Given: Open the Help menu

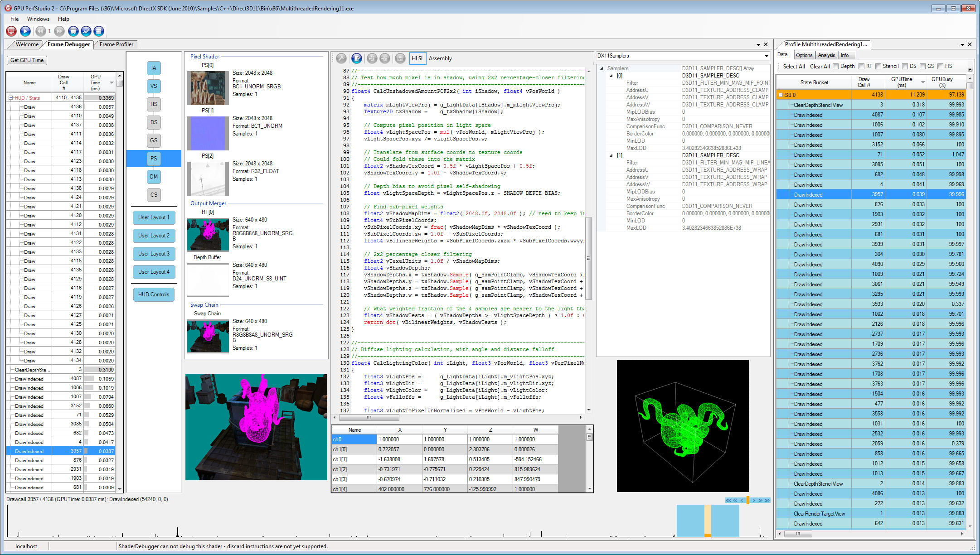Looking at the screenshot, I should click(x=63, y=19).
